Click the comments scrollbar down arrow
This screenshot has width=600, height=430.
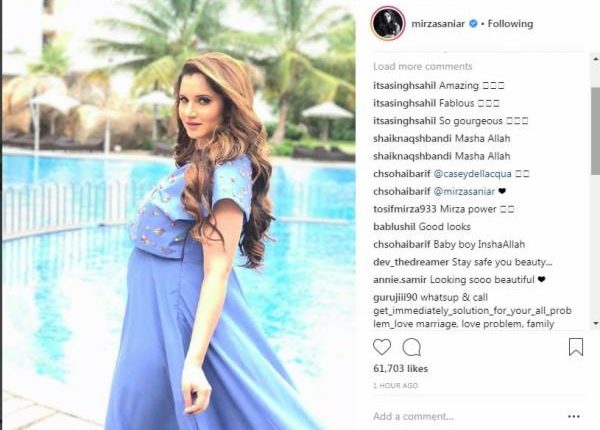[596, 324]
